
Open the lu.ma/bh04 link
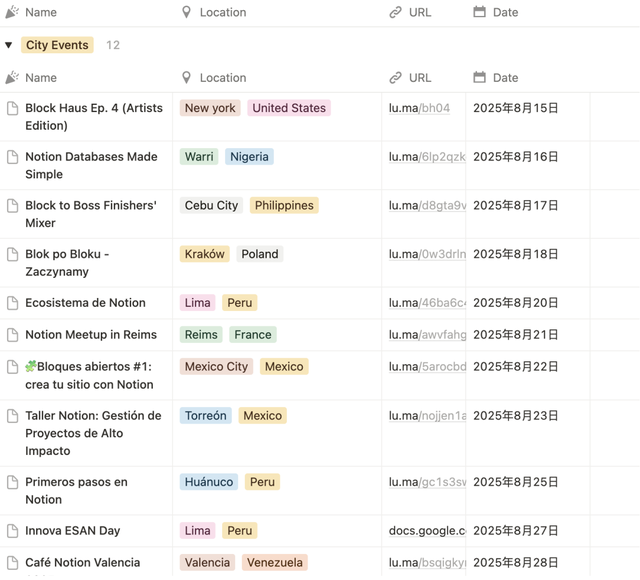pos(419,108)
